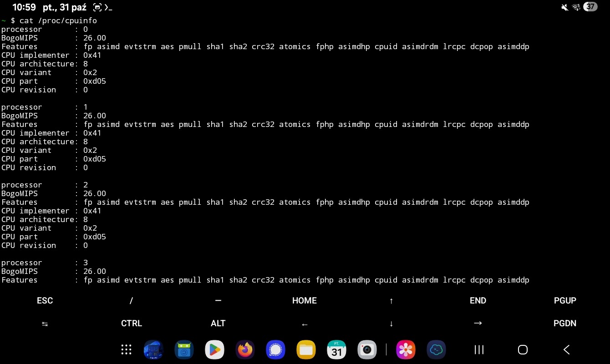This screenshot has height=364, width=610.
Task: Open the Gallery flower icon
Action: coord(406,349)
